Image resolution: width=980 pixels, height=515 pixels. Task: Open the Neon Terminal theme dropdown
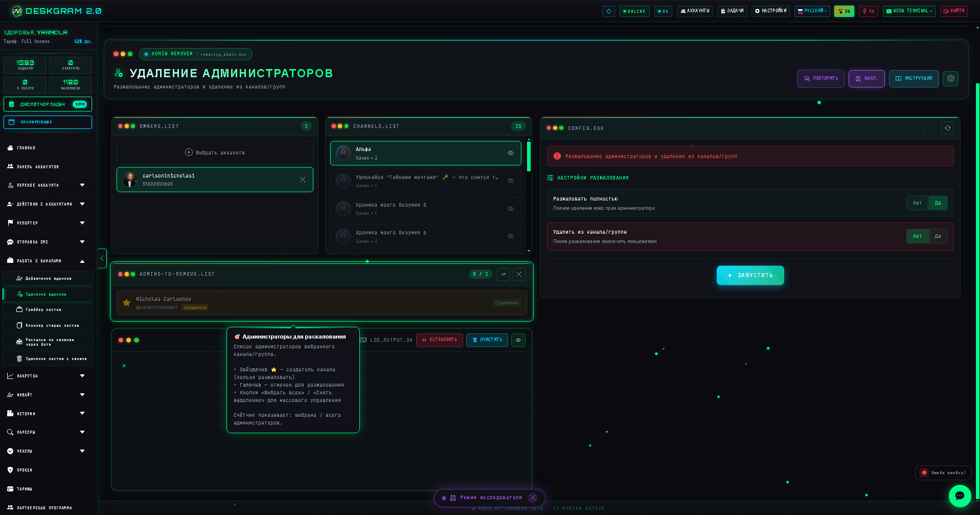(x=908, y=11)
